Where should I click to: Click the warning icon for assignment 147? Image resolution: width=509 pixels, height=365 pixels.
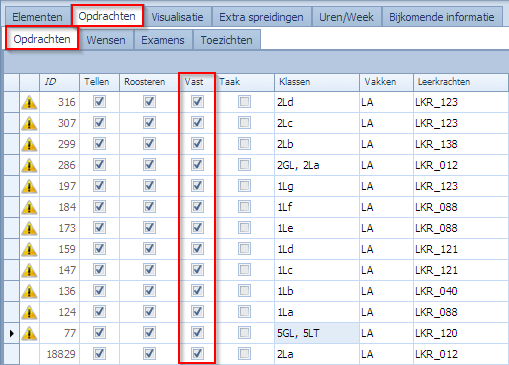pos(29,270)
